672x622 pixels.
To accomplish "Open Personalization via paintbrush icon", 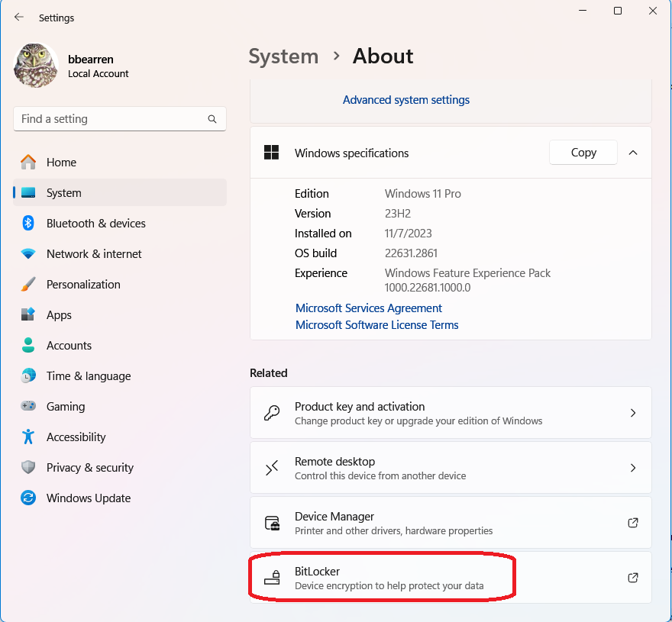I will click(x=28, y=285).
